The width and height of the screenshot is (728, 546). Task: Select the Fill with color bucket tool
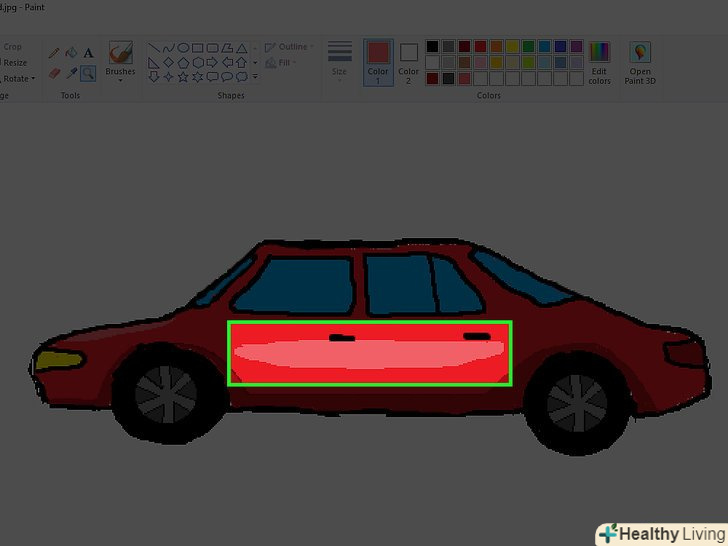point(71,53)
